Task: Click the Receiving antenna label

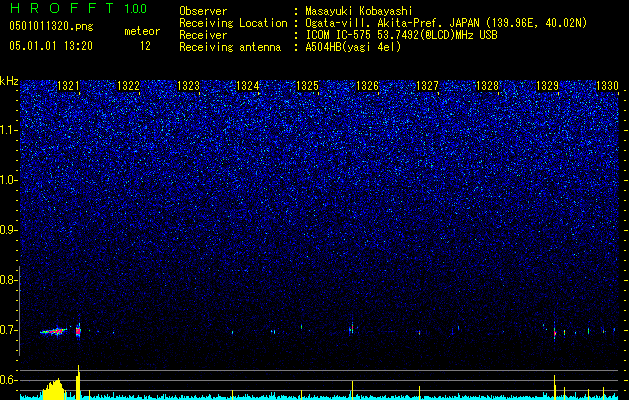Action: pyautogui.click(x=230, y=47)
